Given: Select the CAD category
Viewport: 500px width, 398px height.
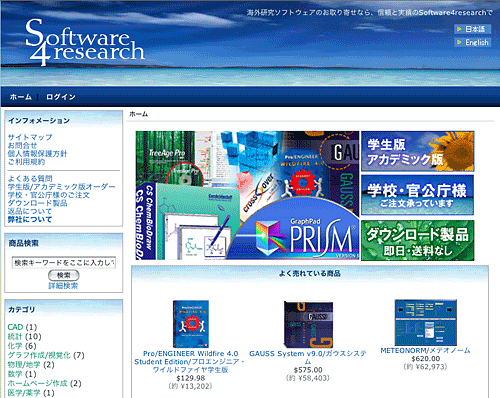Looking at the screenshot, I should click(15, 327).
